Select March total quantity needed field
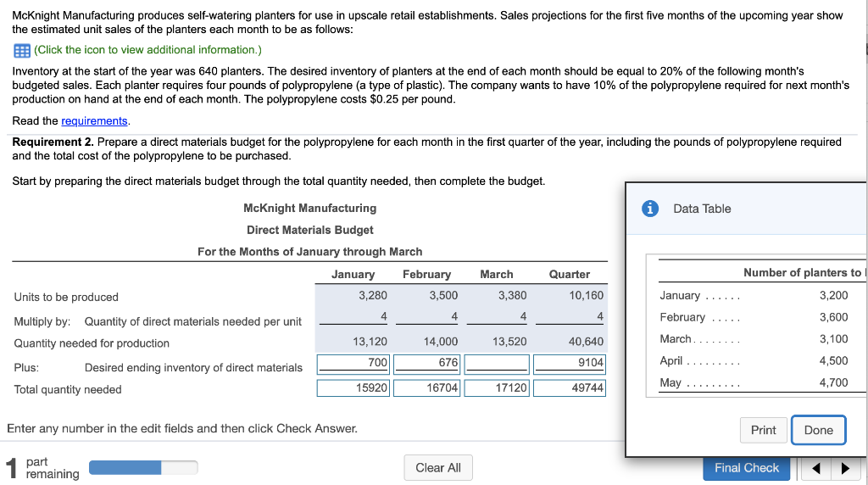 coord(497,387)
